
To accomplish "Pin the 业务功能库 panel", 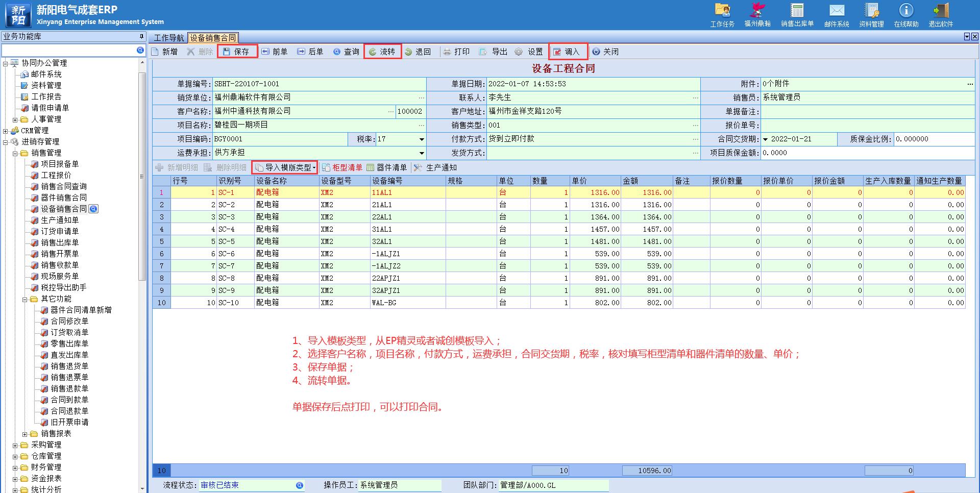I will point(142,36).
